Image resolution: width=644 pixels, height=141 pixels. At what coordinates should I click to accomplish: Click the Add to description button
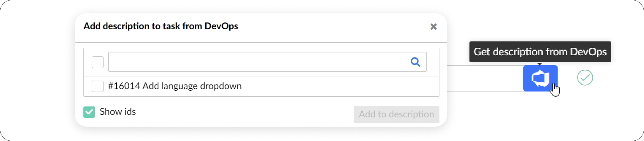click(396, 115)
